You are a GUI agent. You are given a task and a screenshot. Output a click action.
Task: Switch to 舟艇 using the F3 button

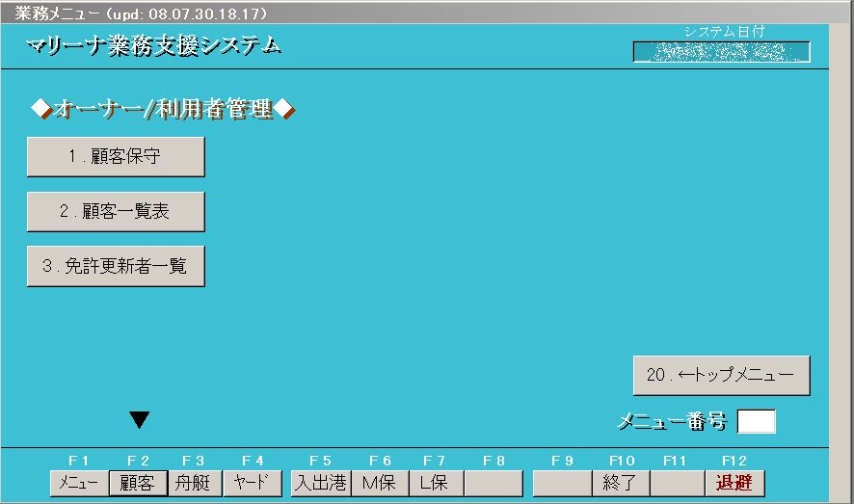coord(194,483)
